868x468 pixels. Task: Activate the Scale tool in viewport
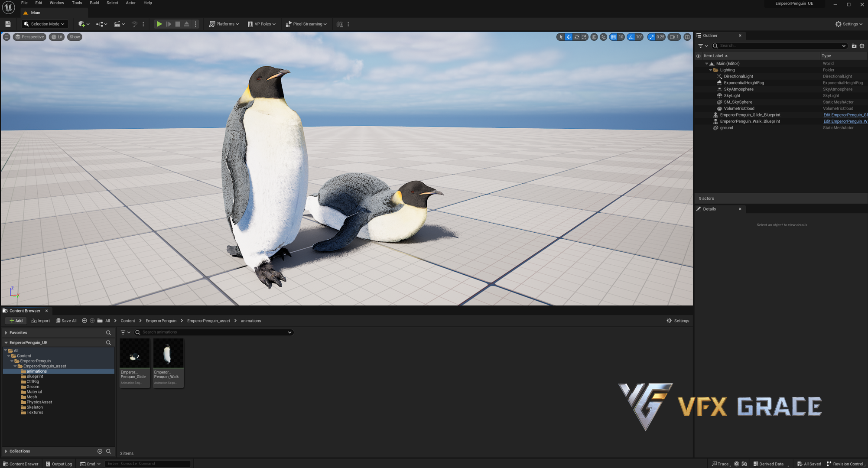(x=585, y=37)
